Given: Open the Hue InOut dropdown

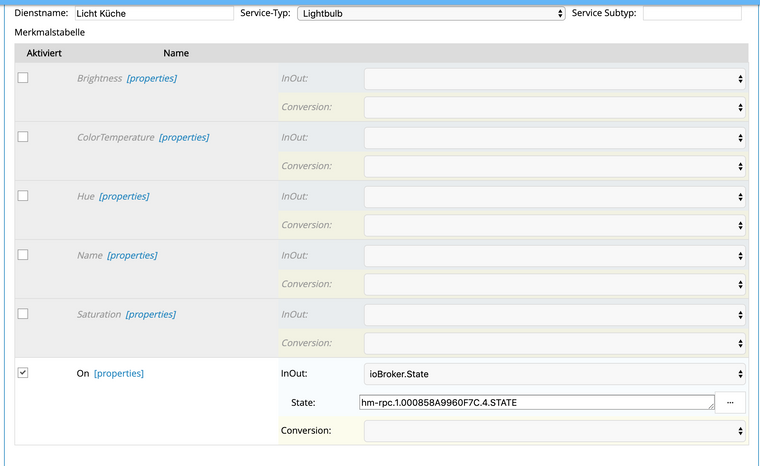Looking at the screenshot, I should click(555, 197).
